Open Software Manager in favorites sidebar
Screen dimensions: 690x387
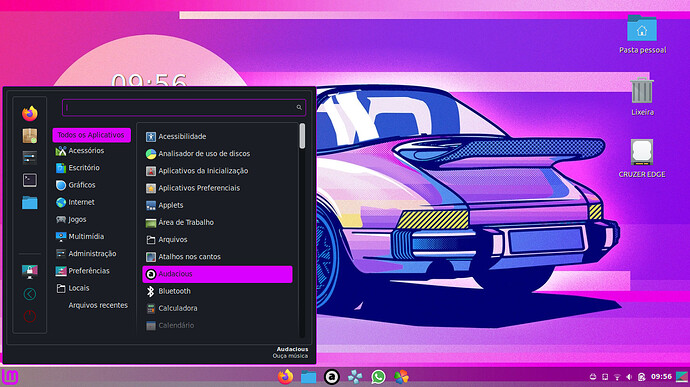(29, 136)
